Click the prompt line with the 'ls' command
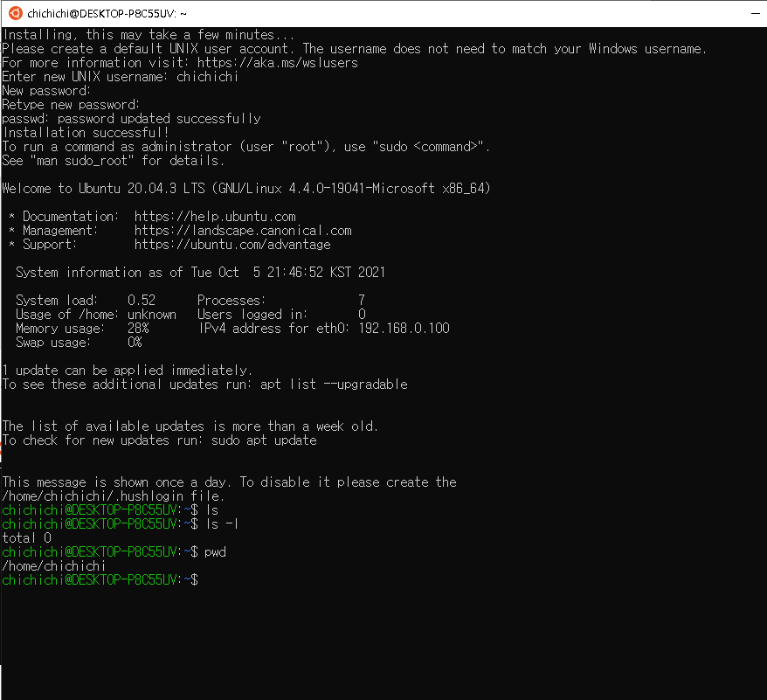 coord(110,510)
